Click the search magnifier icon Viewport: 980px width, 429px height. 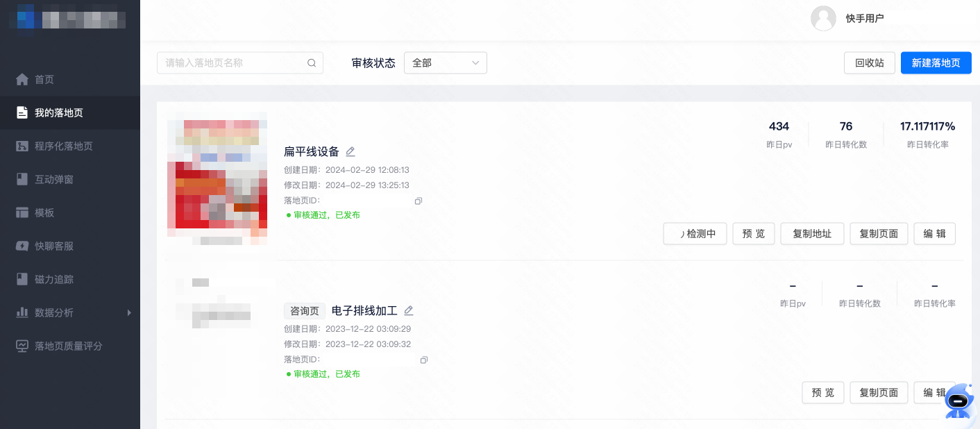click(x=311, y=62)
